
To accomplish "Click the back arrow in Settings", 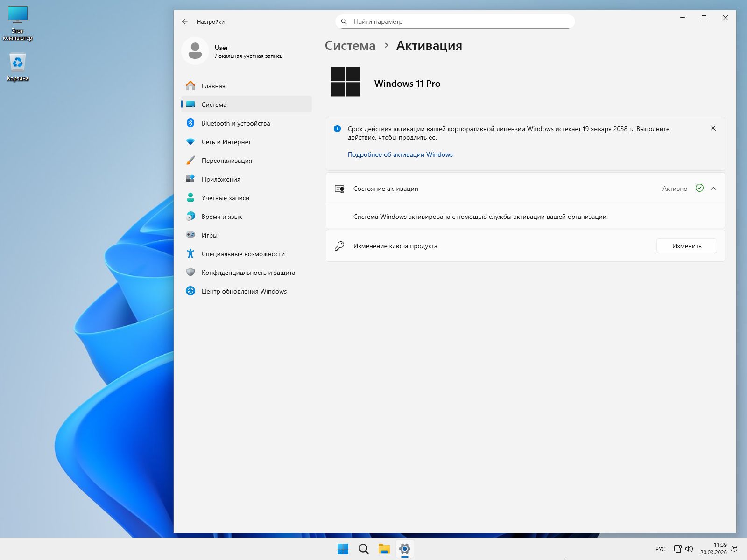I will (x=185, y=21).
